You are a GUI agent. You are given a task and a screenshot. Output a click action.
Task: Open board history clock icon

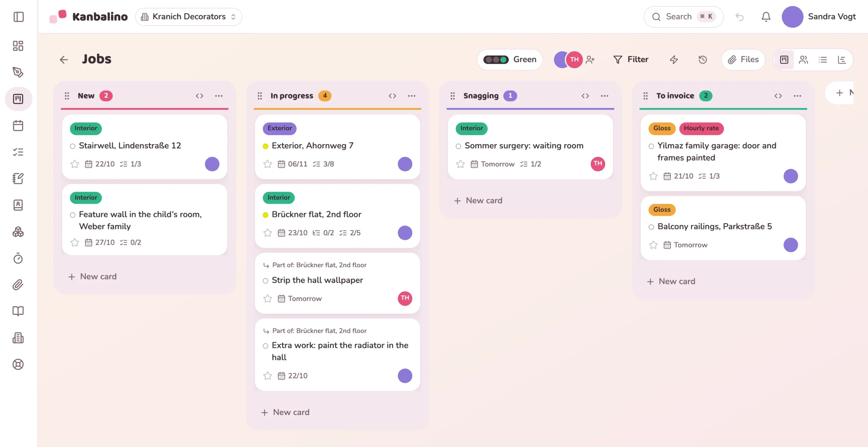[703, 60]
